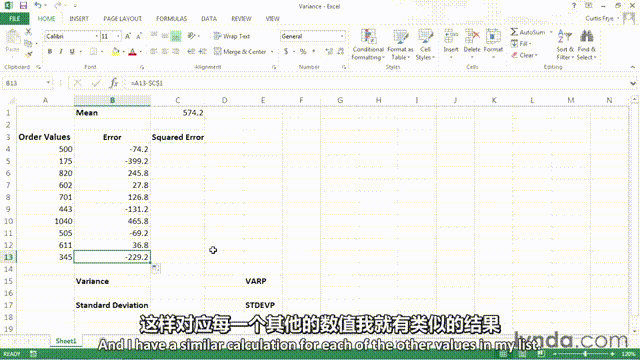Click the Percent Style icon
The image size is (640, 360).
[303, 51]
